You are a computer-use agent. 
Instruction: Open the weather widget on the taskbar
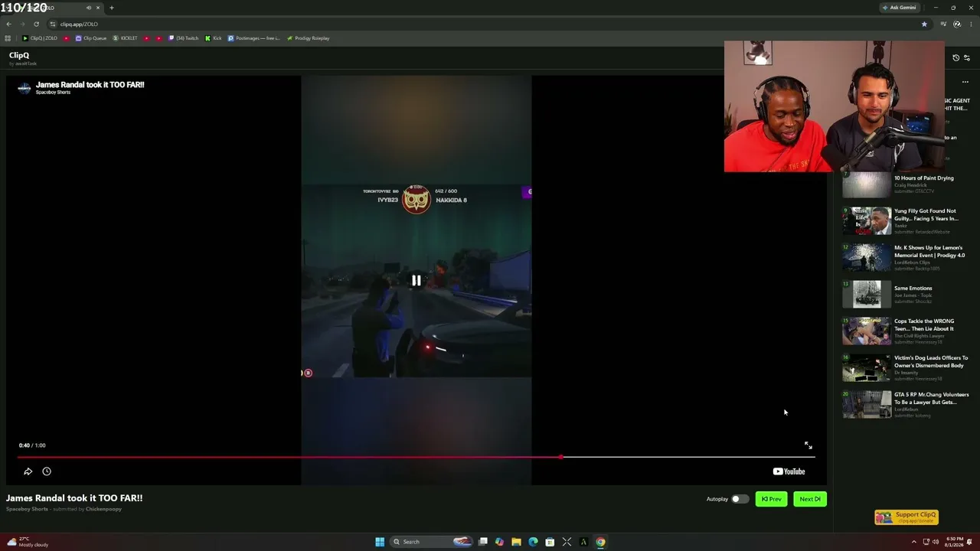(28, 542)
